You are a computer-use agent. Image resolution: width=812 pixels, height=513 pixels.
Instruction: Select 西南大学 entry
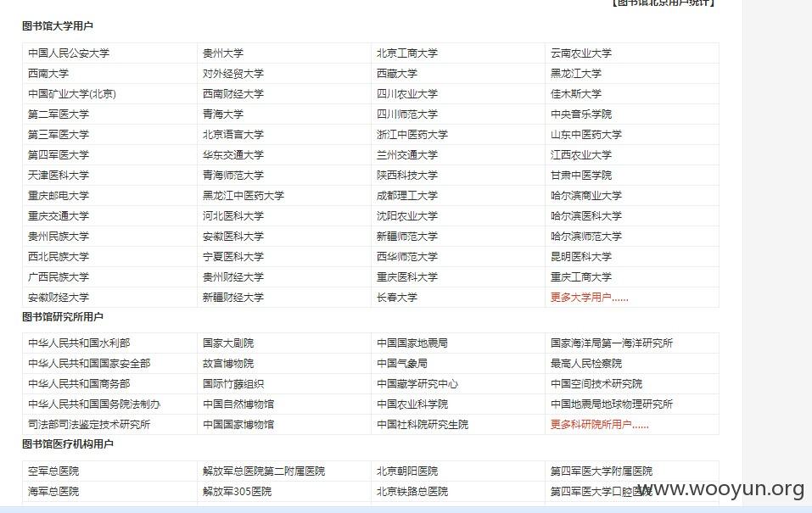[x=48, y=74]
